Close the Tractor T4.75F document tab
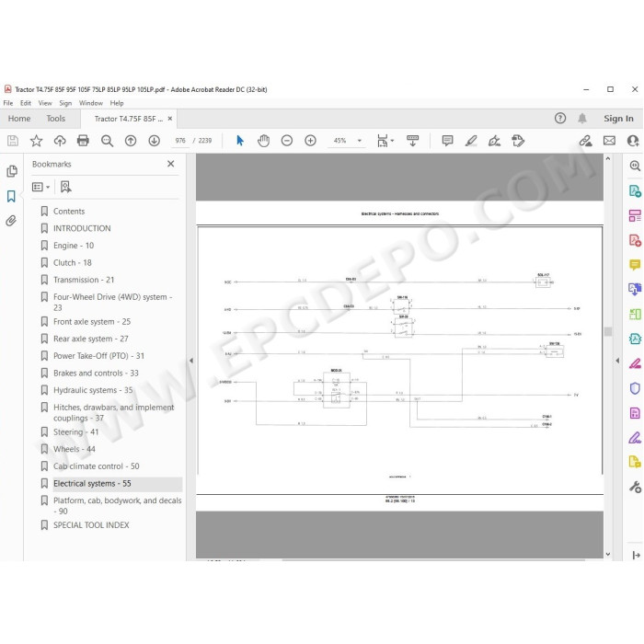 pyautogui.click(x=170, y=119)
